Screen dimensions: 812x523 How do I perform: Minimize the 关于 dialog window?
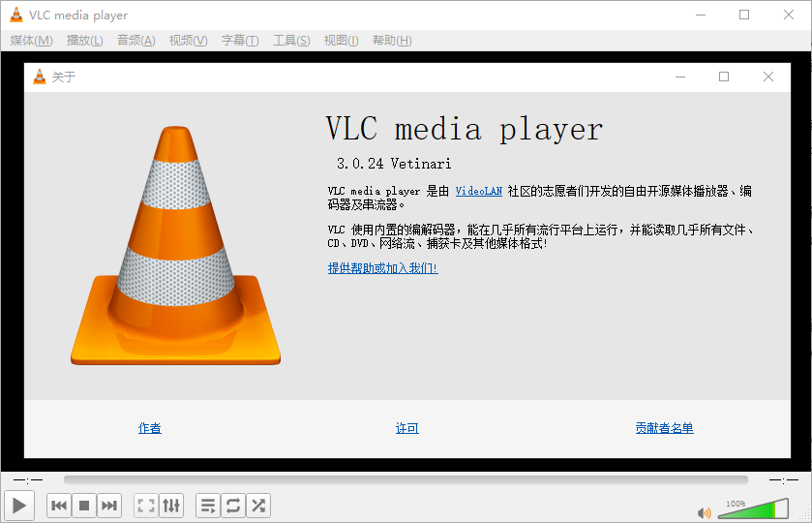click(680, 77)
